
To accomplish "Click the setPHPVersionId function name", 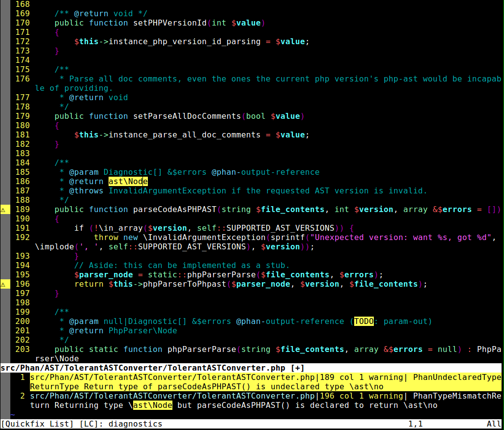I will click(169, 23).
